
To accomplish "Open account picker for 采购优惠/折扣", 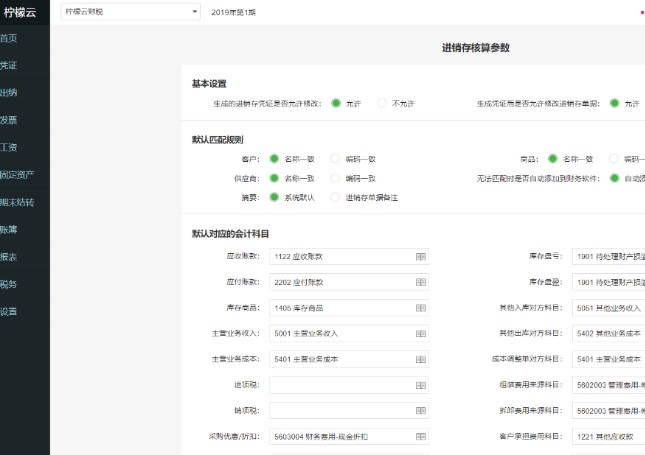I will coord(421,436).
